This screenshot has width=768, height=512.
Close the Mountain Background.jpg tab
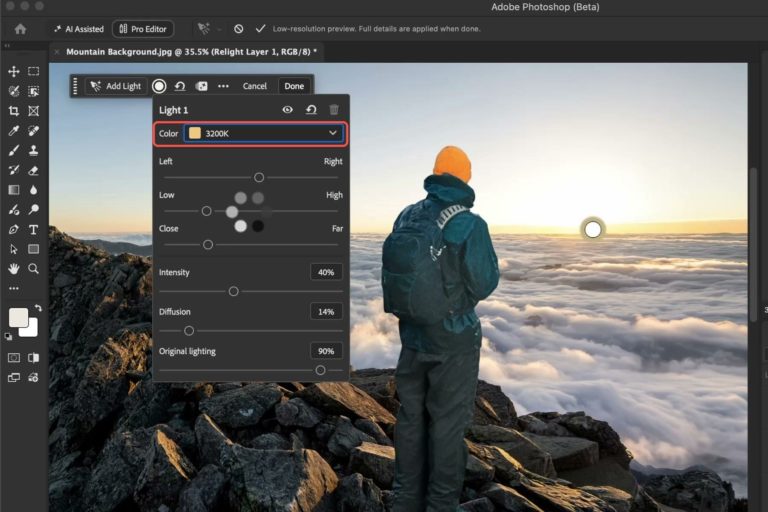tap(57, 52)
